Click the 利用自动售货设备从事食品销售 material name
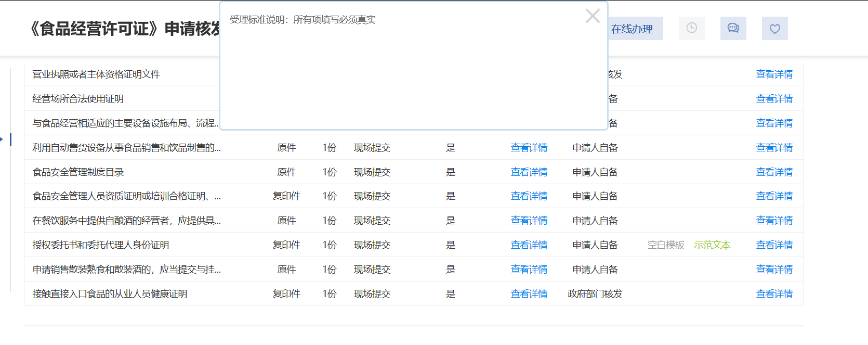868x345 pixels. click(x=126, y=148)
